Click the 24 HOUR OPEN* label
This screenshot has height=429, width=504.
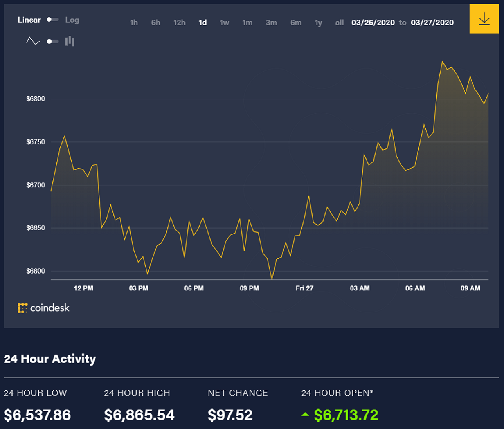click(337, 393)
